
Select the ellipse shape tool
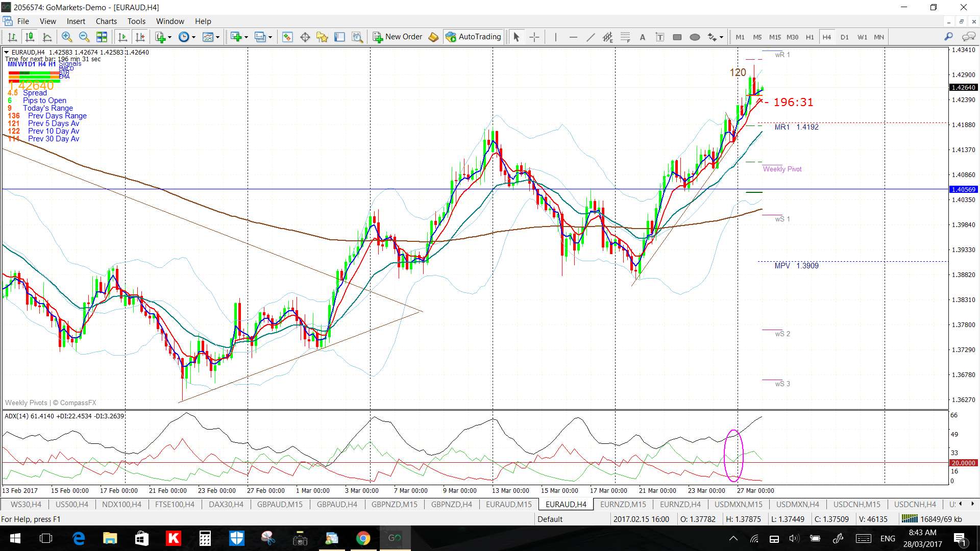pos(695,37)
